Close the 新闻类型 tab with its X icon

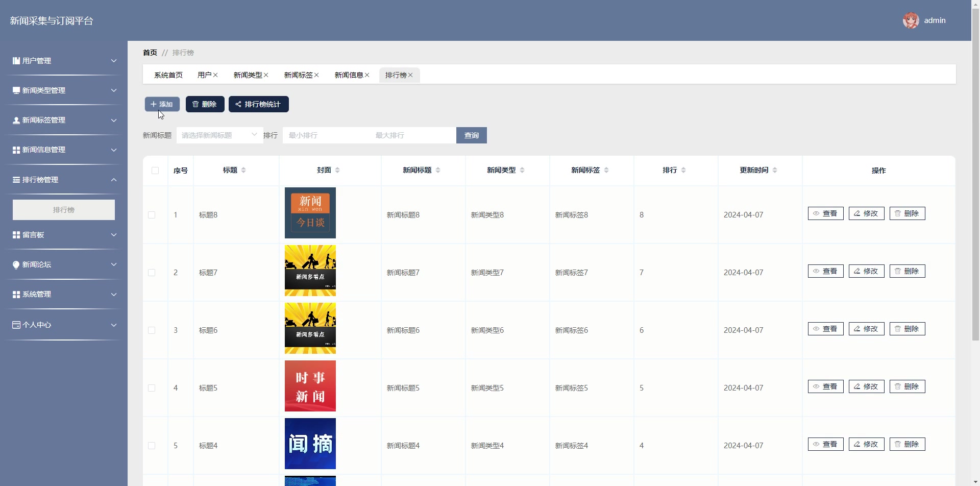266,75
